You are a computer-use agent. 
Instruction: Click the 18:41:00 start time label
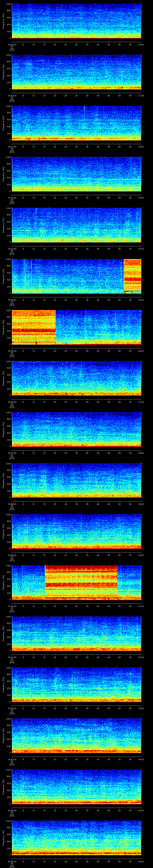(x=12, y=657)
